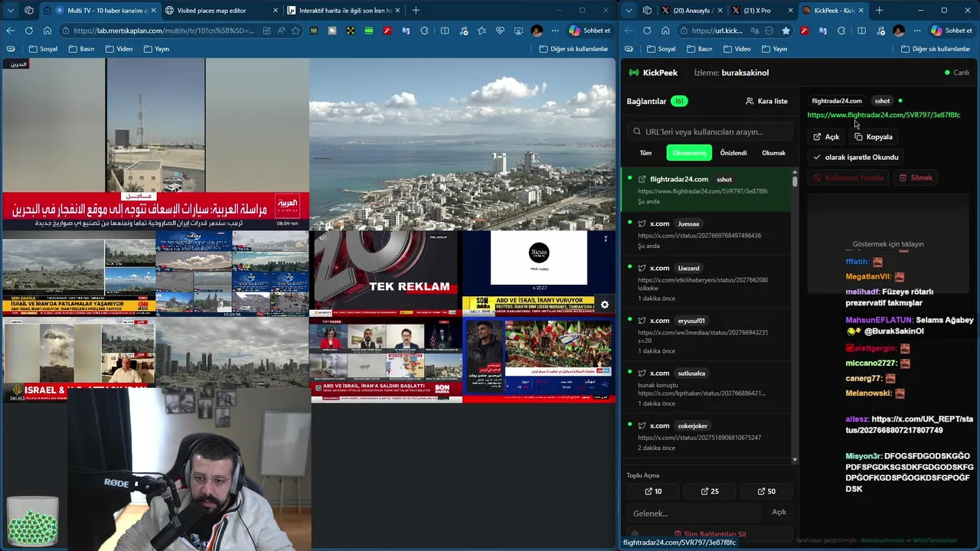Open the Sosyal folder in KickPeek window
This screenshot has width=980, height=551.
pyautogui.click(x=661, y=49)
